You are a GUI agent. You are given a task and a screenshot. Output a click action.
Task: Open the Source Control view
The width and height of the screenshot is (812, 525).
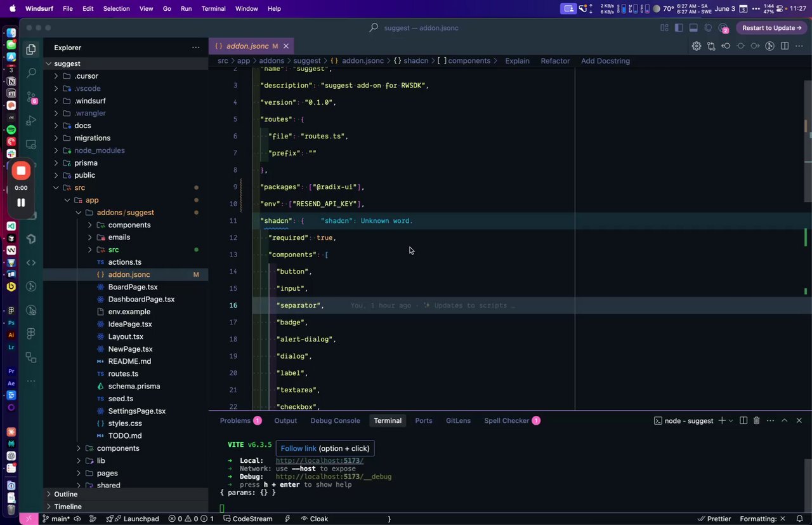[x=30, y=97]
